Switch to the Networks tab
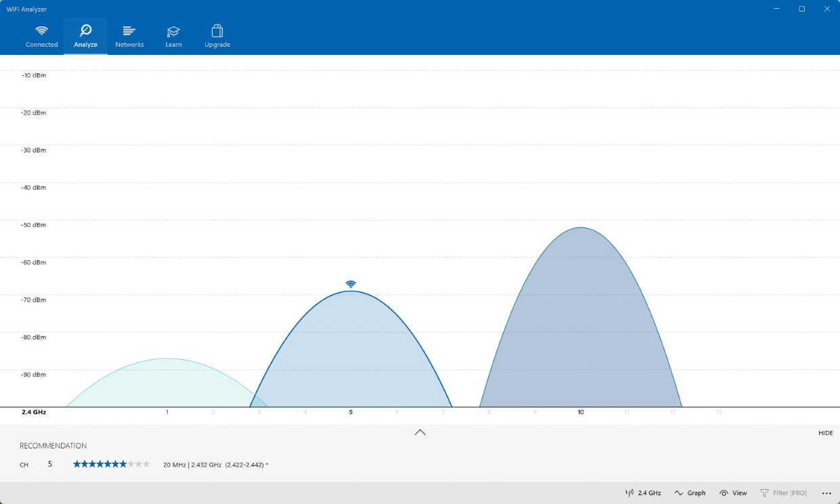 129,36
